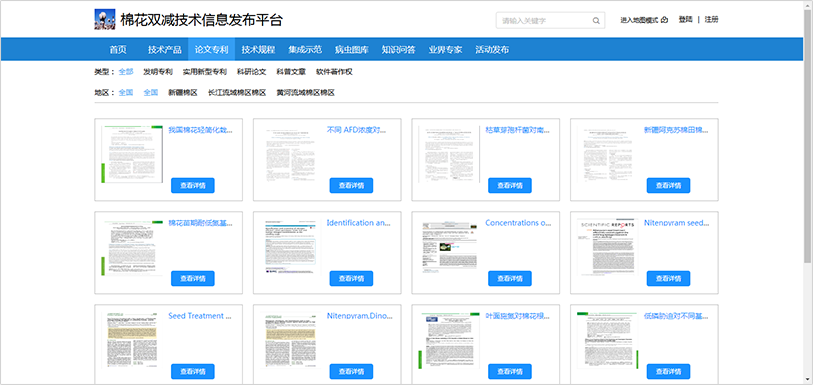Click the 注册 link
813x385 pixels.
pos(711,20)
